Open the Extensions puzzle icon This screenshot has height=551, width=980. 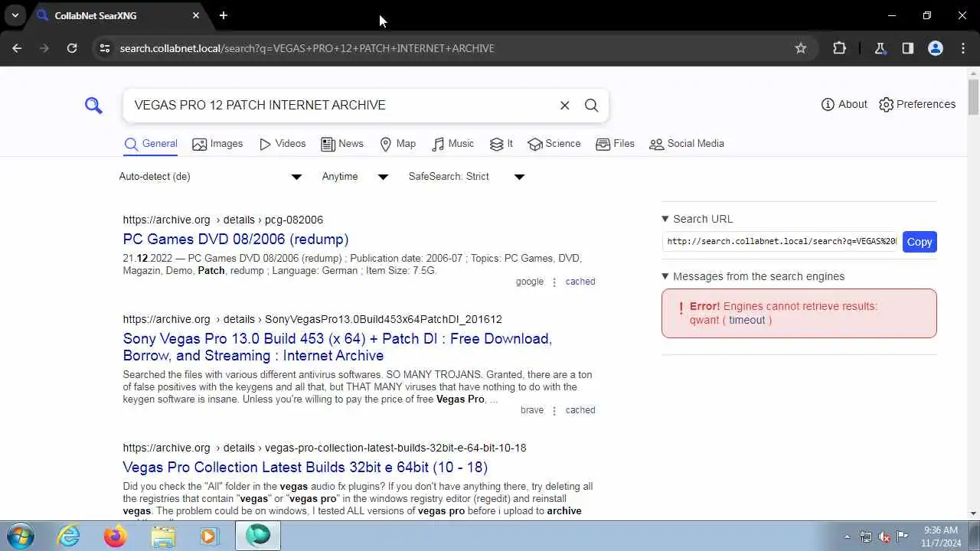coord(839,48)
